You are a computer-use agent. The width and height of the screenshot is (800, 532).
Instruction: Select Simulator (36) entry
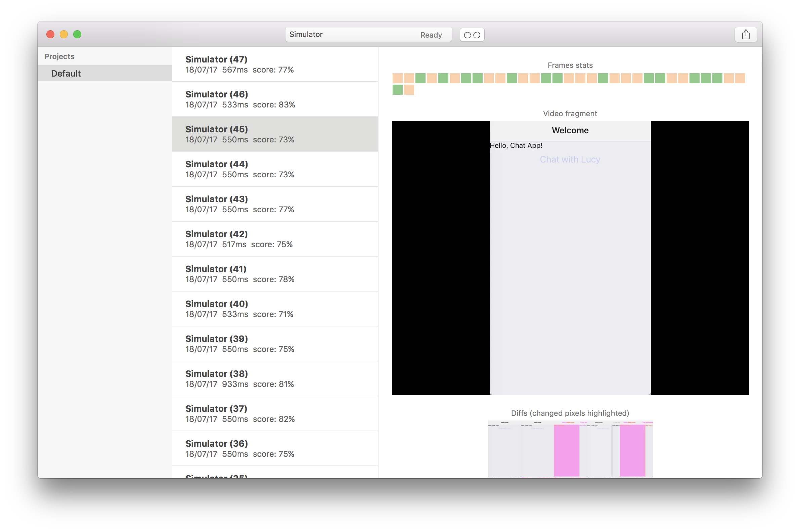click(x=275, y=448)
